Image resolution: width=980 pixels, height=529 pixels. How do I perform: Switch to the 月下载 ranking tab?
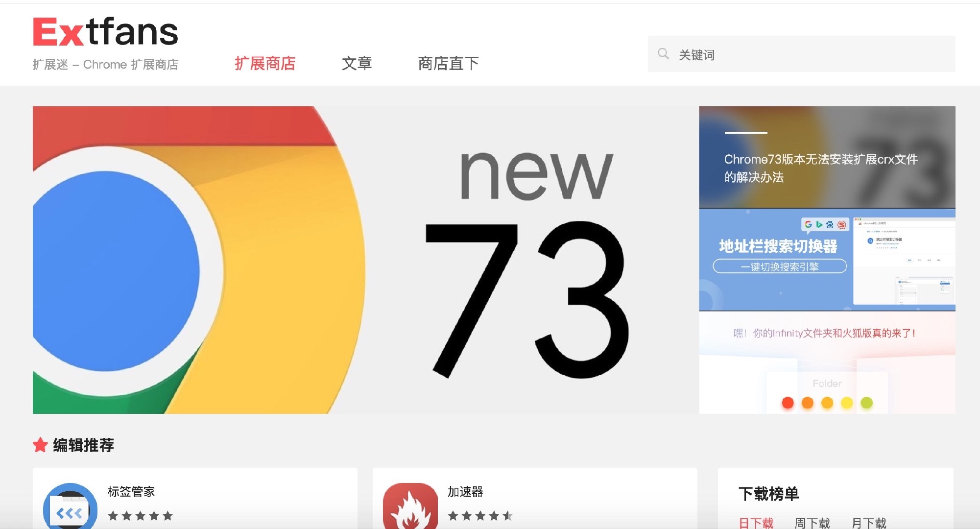coord(869,523)
